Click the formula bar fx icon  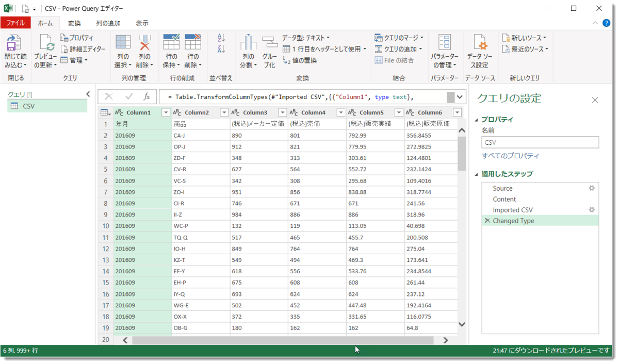[x=146, y=96]
